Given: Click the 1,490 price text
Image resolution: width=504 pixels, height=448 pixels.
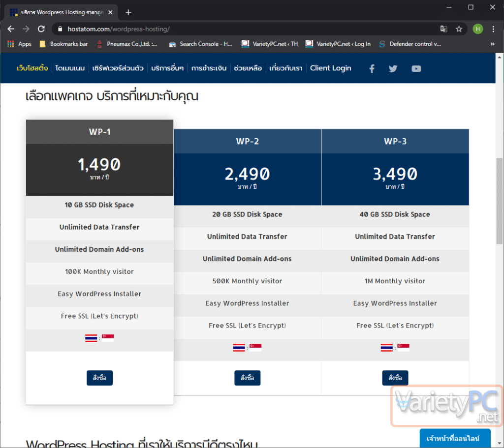Looking at the screenshot, I should (99, 164).
